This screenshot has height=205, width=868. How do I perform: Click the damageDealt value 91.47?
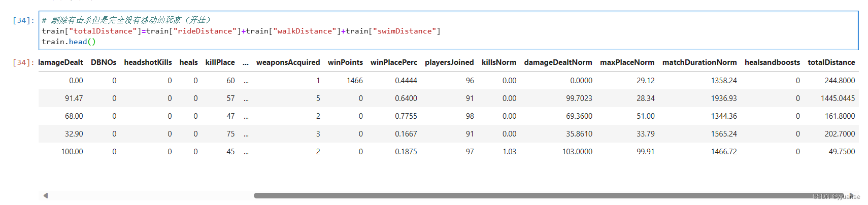[74, 98]
